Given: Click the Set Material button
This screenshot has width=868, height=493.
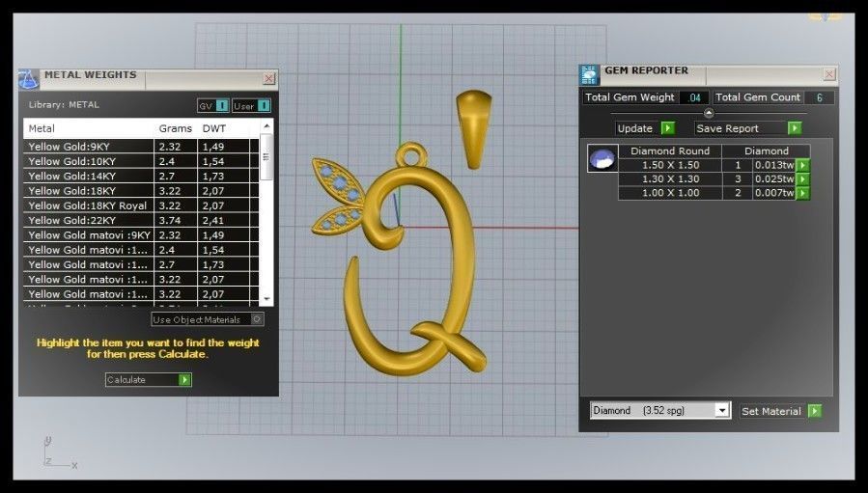Looking at the screenshot, I should click(780, 411).
